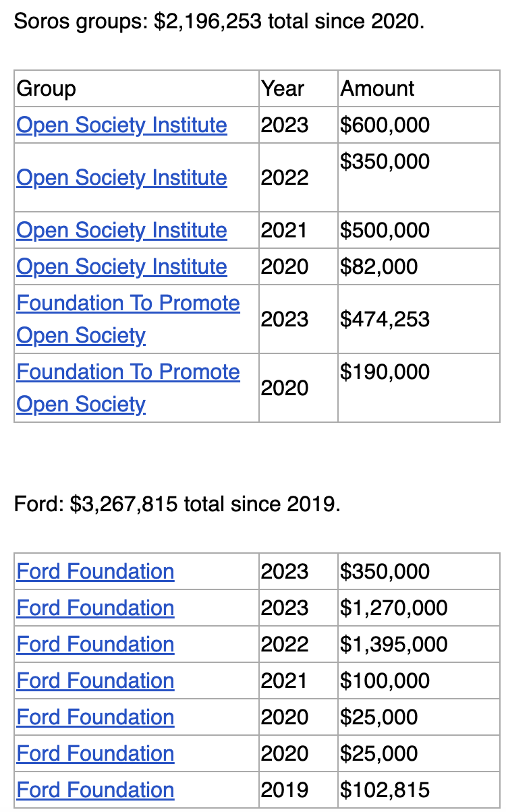Image resolution: width=506 pixels, height=812 pixels.
Task: Click the $1,395,000 amount cell
Action: [393, 644]
